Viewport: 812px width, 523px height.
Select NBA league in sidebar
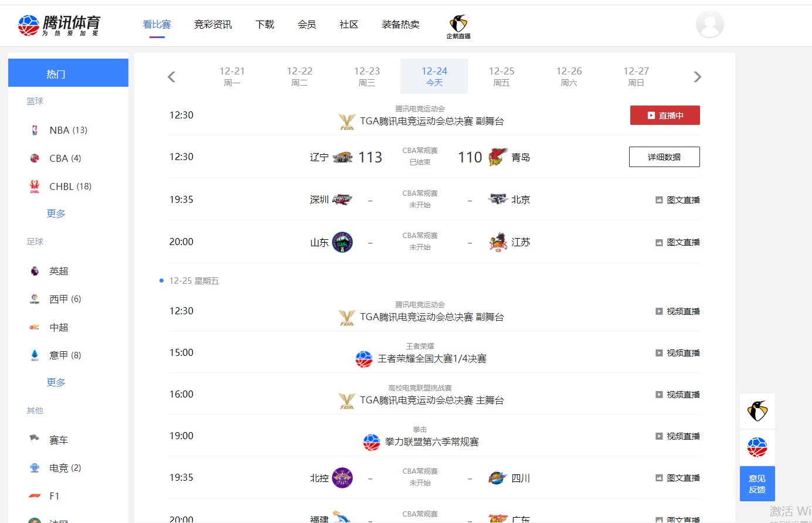(x=67, y=130)
